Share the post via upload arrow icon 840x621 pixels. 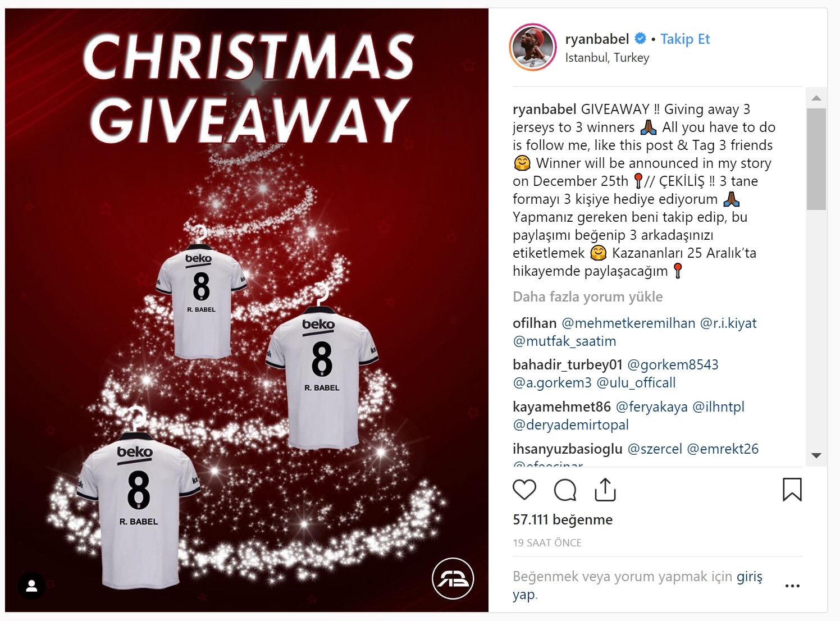click(x=605, y=490)
